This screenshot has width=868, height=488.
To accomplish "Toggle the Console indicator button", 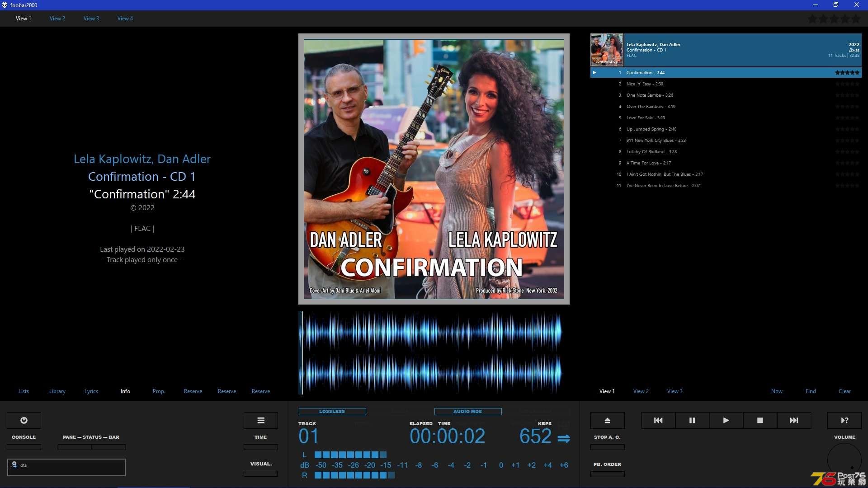I will tap(24, 447).
